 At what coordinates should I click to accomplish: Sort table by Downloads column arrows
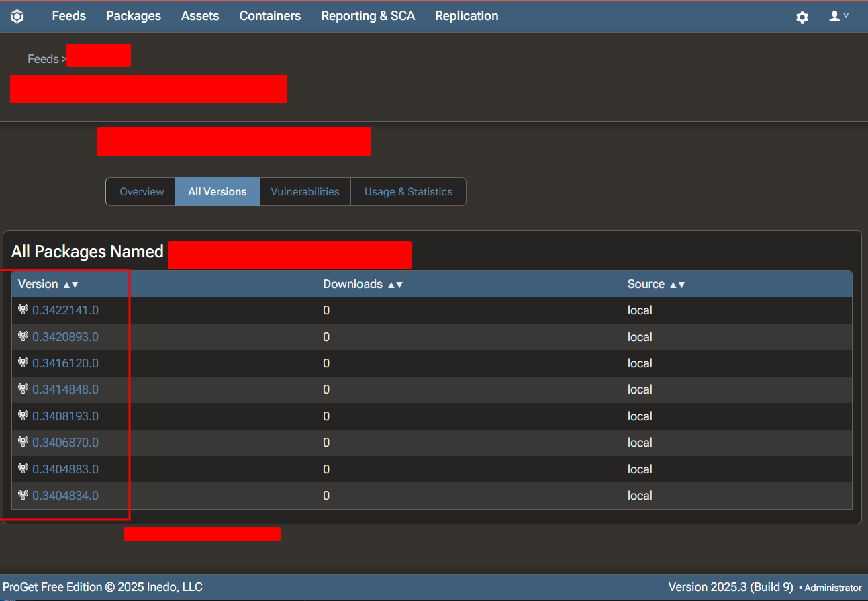click(x=395, y=285)
